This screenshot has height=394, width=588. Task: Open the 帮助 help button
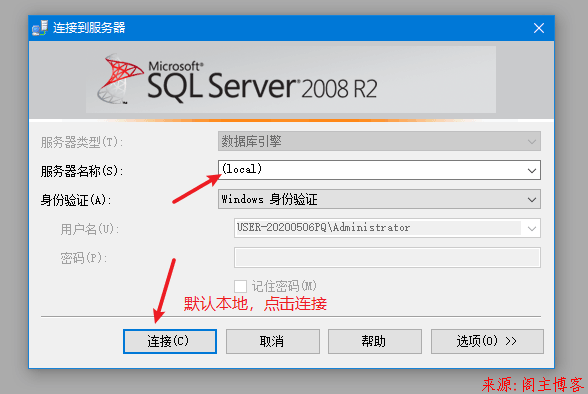pos(375,341)
